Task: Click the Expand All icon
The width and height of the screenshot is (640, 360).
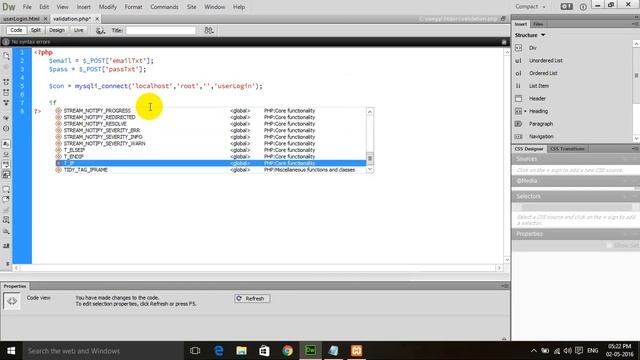Action: [6, 103]
